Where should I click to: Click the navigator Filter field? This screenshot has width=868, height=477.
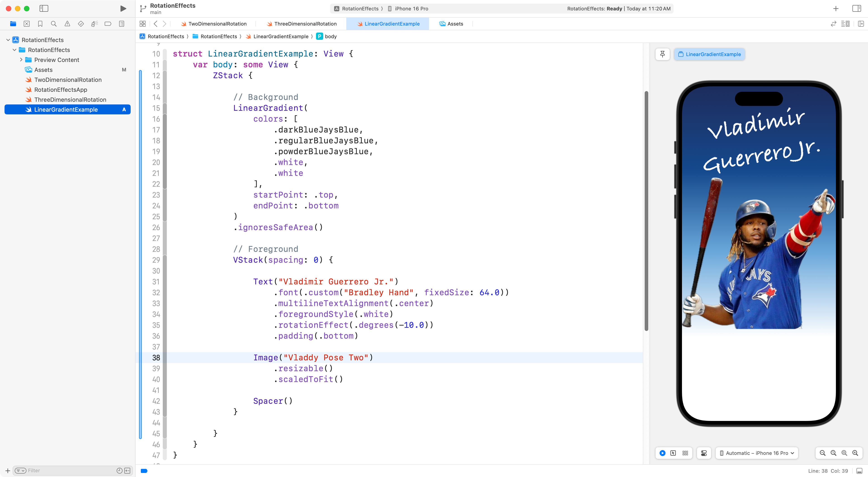67,471
